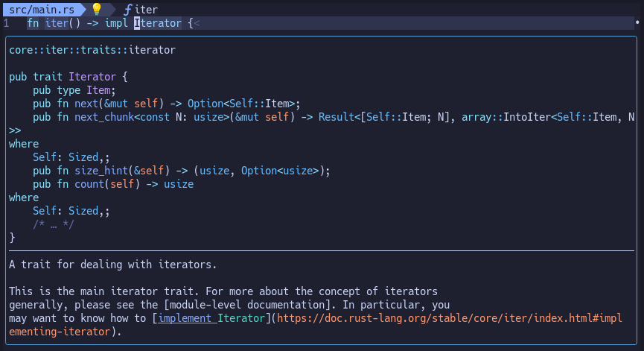This screenshot has width=644, height=351.
Task: Click the lightbulb code action icon
Action: 97,9
